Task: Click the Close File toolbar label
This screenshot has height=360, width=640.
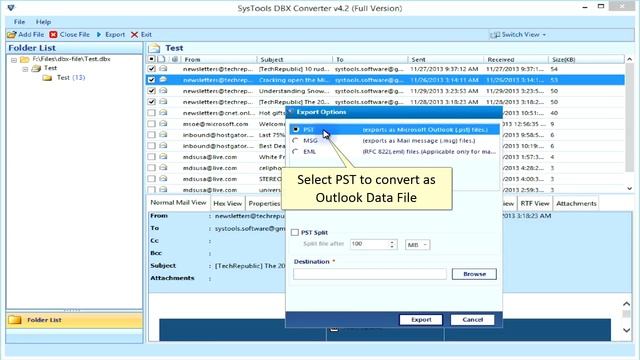Action: (75, 35)
